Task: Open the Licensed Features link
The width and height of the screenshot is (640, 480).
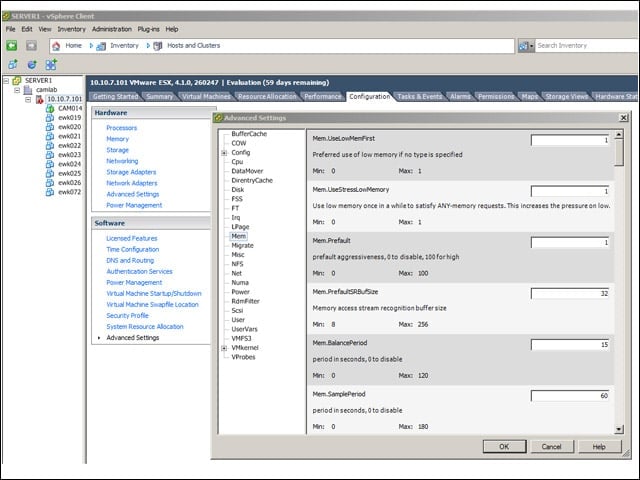Action: [132, 238]
